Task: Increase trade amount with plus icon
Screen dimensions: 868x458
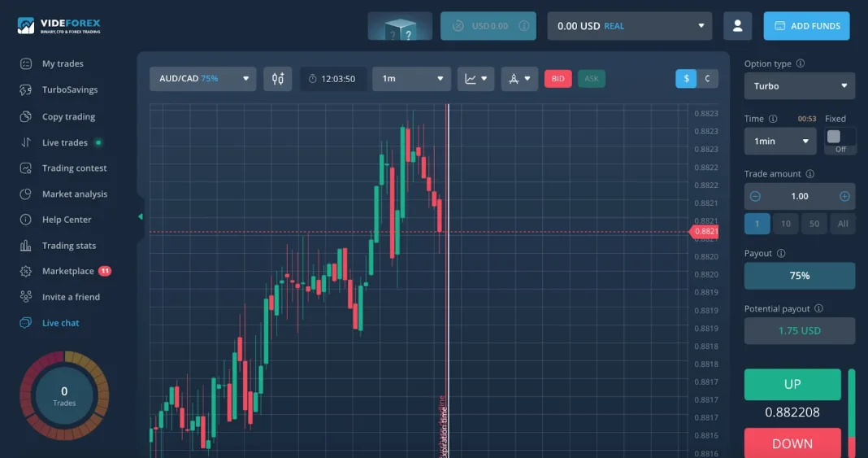Action: (844, 196)
